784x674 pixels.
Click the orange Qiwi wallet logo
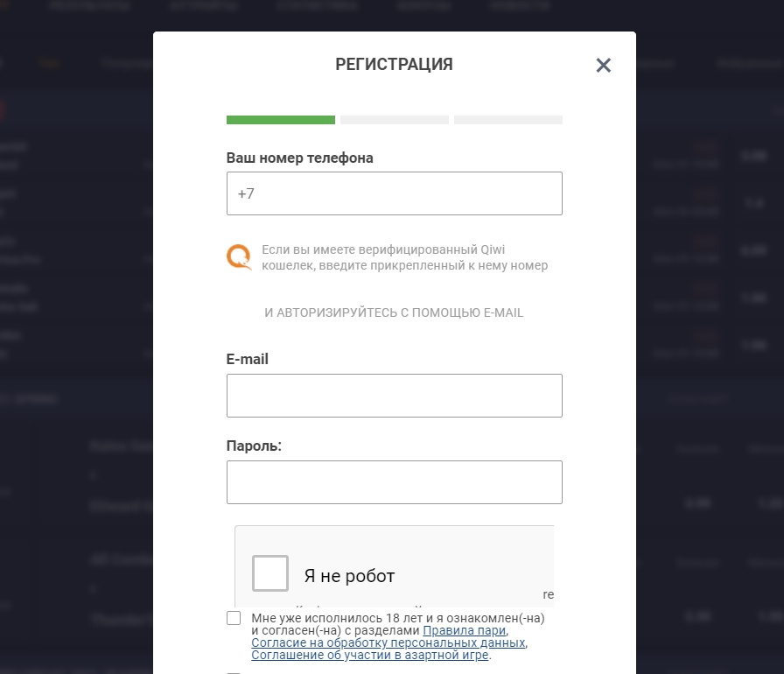click(239, 256)
